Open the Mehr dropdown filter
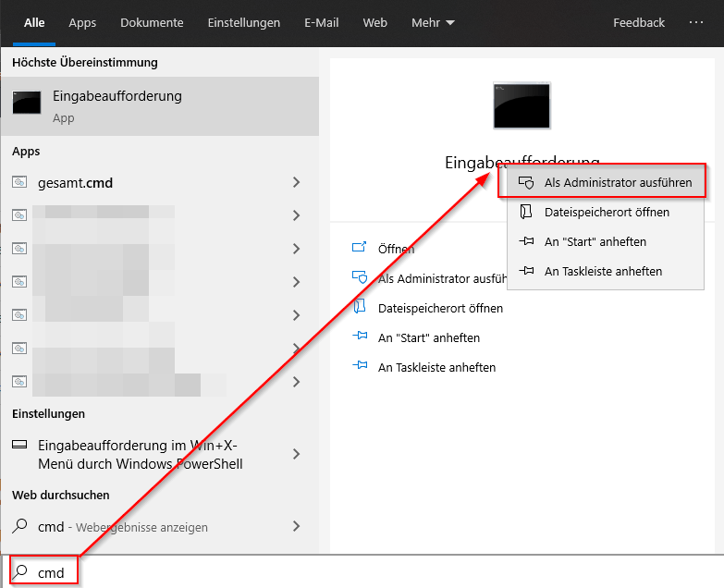The image size is (724, 588). click(433, 23)
